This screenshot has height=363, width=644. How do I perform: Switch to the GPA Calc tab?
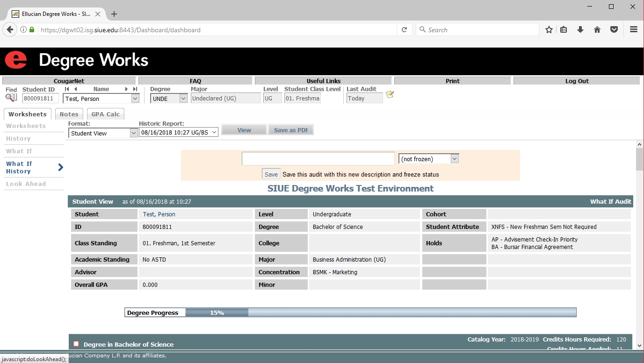[x=106, y=114]
